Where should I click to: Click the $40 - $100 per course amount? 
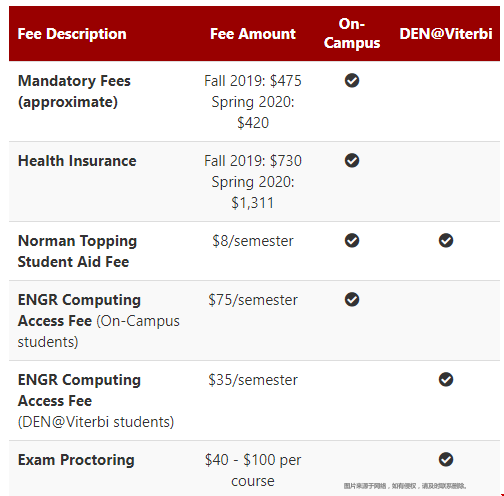pos(253,470)
